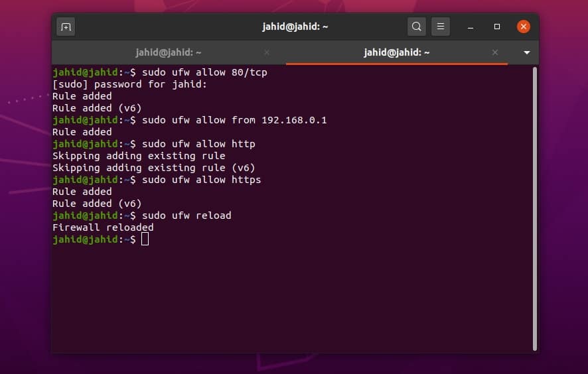
Task: Open terminal search with magnifier icon
Action: pos(417,27)
